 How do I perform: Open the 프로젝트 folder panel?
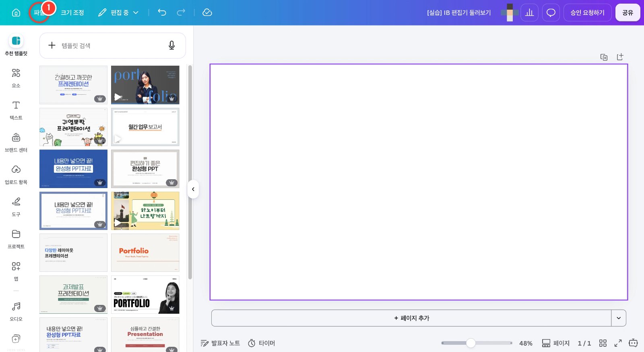(x=16, y=239)
